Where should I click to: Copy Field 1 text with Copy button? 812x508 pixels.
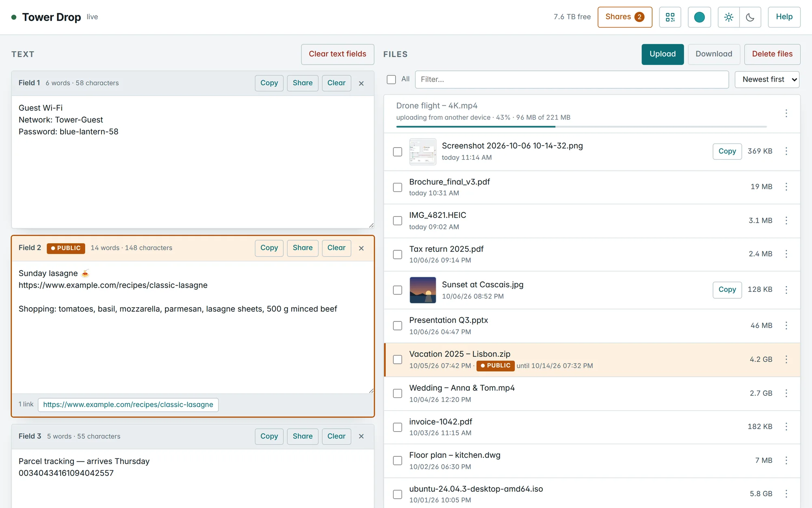269,83
